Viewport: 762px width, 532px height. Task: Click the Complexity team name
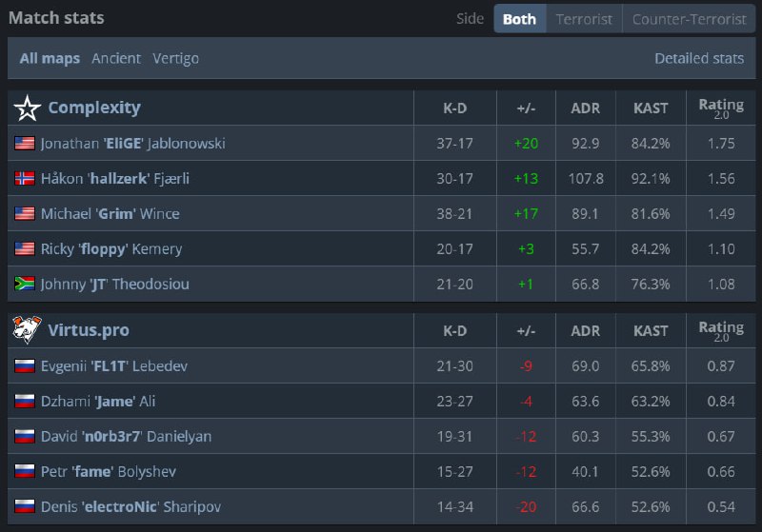pyautogui.click(x=93, y=108)
